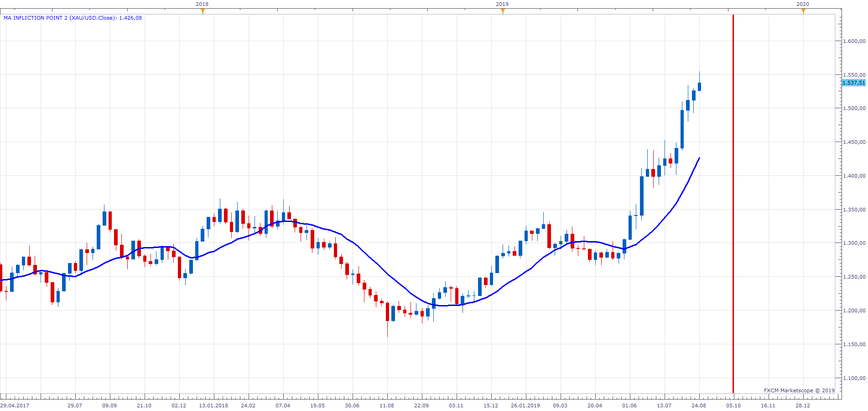Image resolution: width=868 pixels, height=411 pixels.
Task: Click the 09.09 date axis label
Action: 109,406
